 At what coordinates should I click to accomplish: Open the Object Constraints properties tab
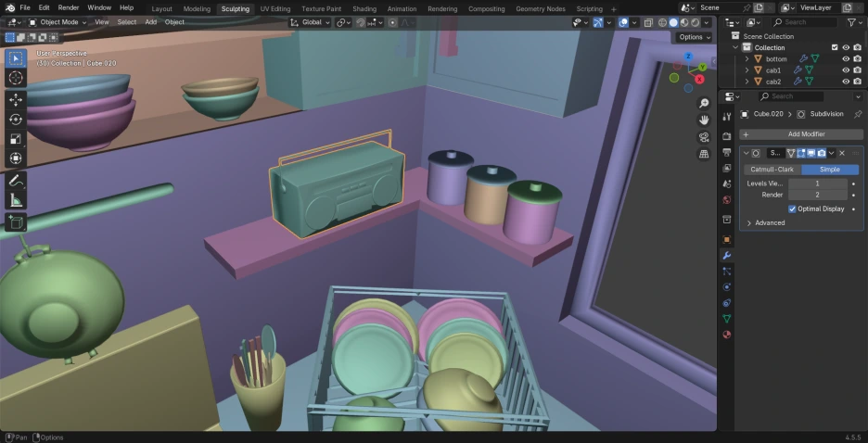click(x=727, y=302)
